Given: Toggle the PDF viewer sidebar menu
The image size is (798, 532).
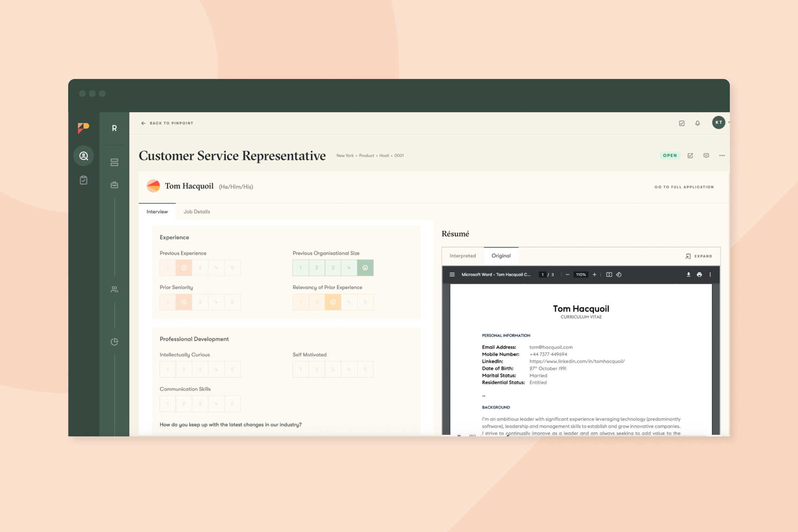Looking at the screenshot, I should 452,275.
